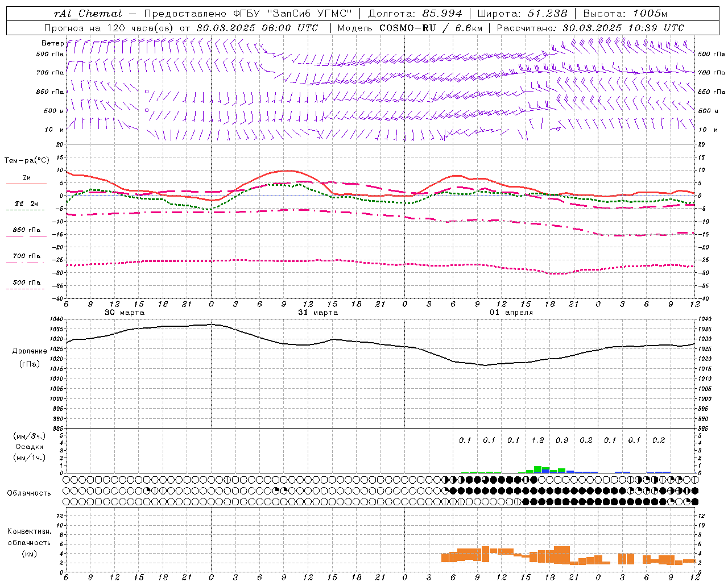Select the 1.8 precipitation amount value

click(537, 440)
